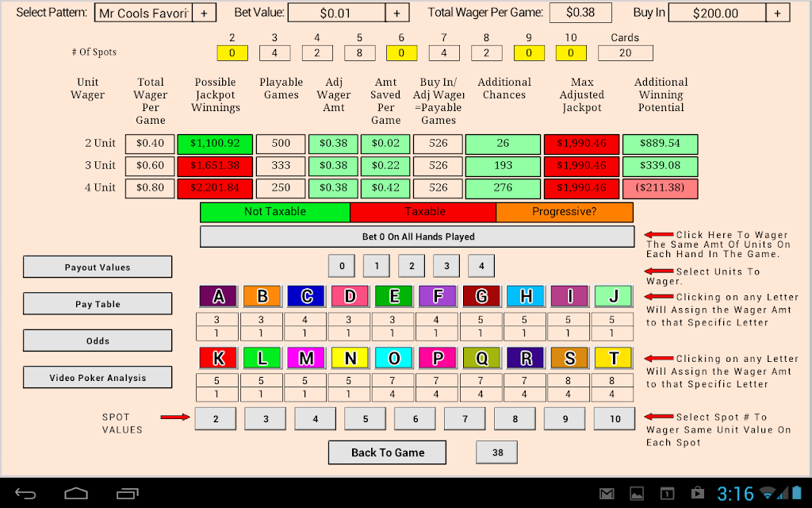The height and width of the screenshot is (508, 812).
Task: Select the yellow letter T tile
Action: point(614,358)
